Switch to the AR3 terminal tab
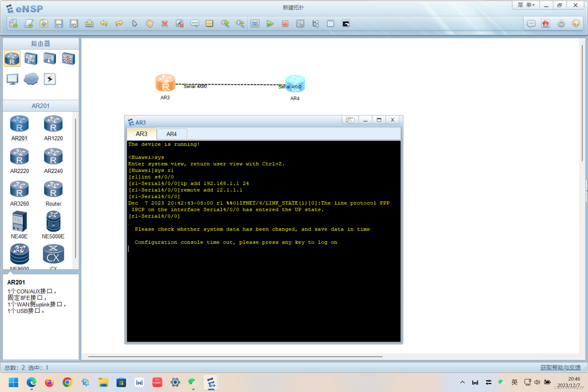This screenshot has height=392, width=588. [x=142, y=134]
